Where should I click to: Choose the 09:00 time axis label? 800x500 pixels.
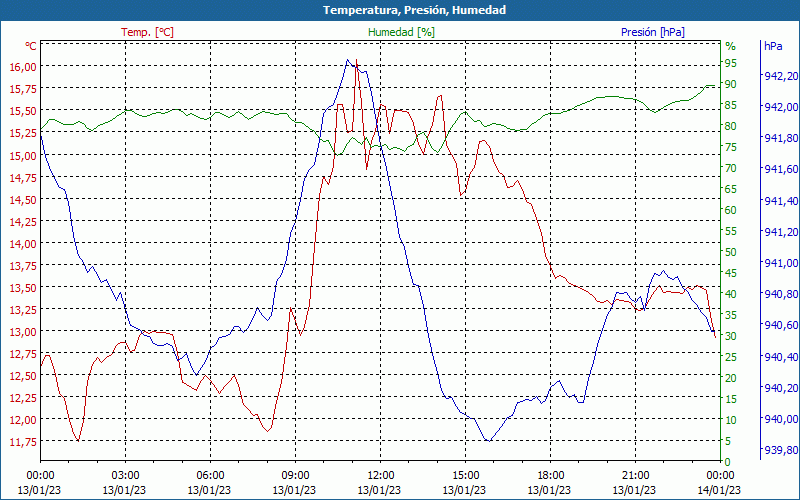pos(295,477)
